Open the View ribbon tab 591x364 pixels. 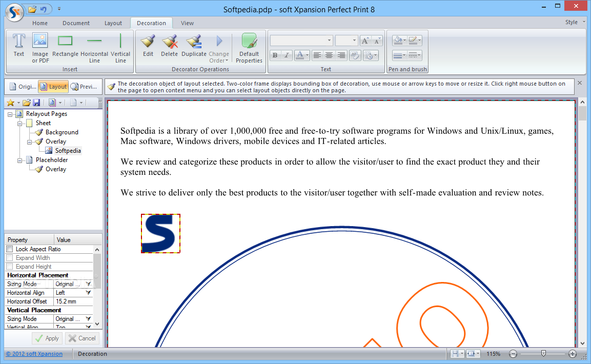pyautogui.click(x=187, y=23)
